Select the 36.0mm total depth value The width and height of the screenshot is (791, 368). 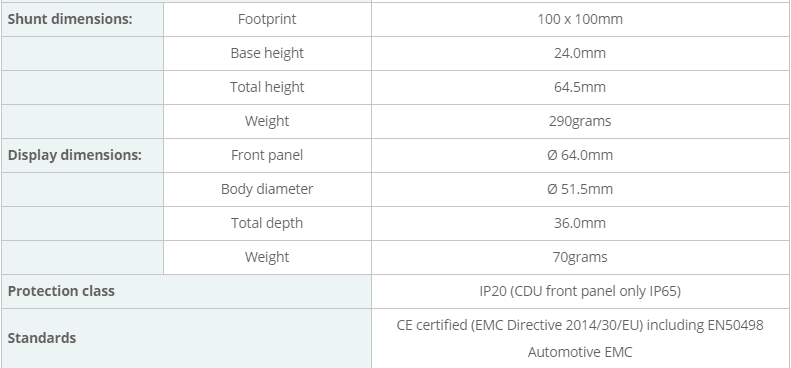(580, 223)
